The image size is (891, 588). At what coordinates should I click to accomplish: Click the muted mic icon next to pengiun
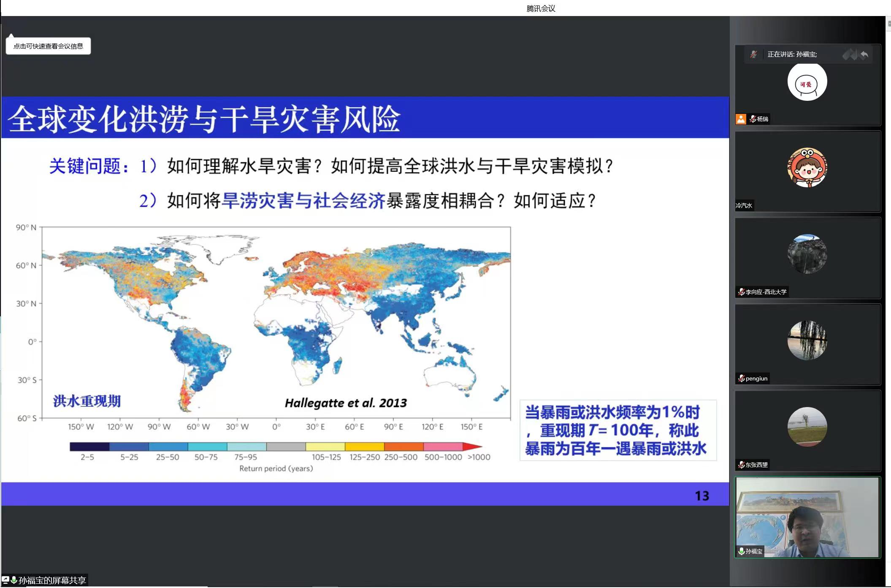pyautogui.click(x=741, y=378)
